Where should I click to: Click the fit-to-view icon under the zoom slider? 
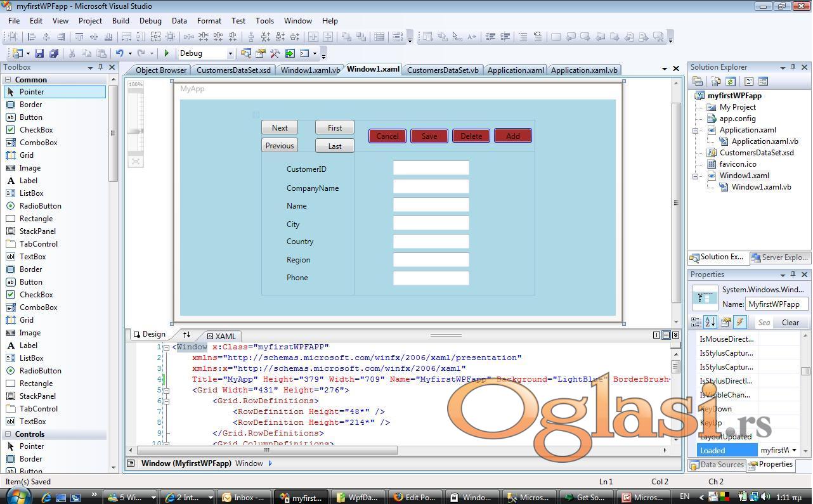pyautogui.click(x=135, y=162)
